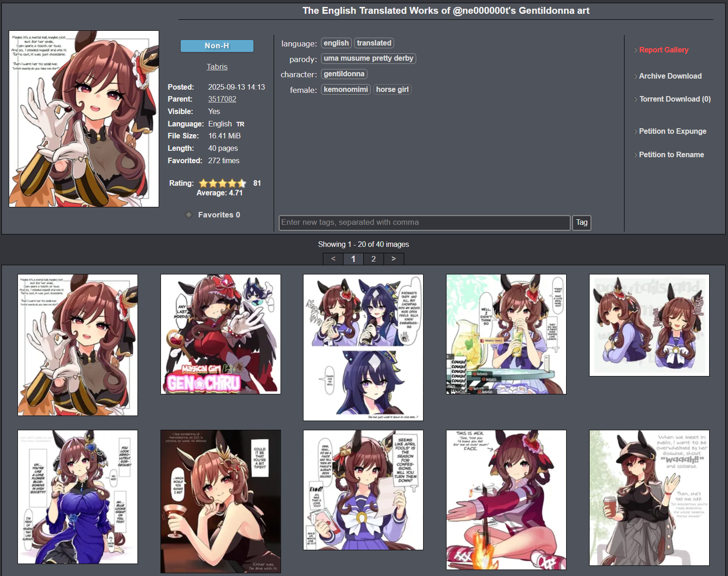Open the two-panel comic with blue-haired girl
This screenshot has height=576, width=728.
(363, 348)
